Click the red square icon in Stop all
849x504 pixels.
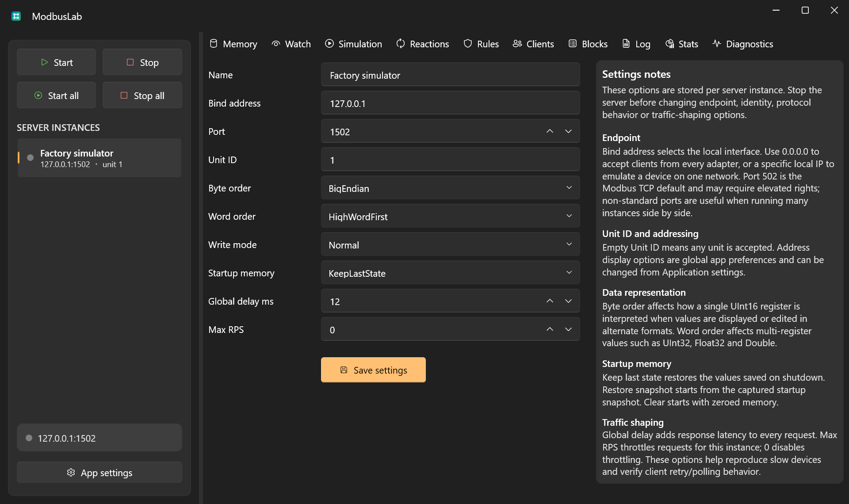(124, 95)
